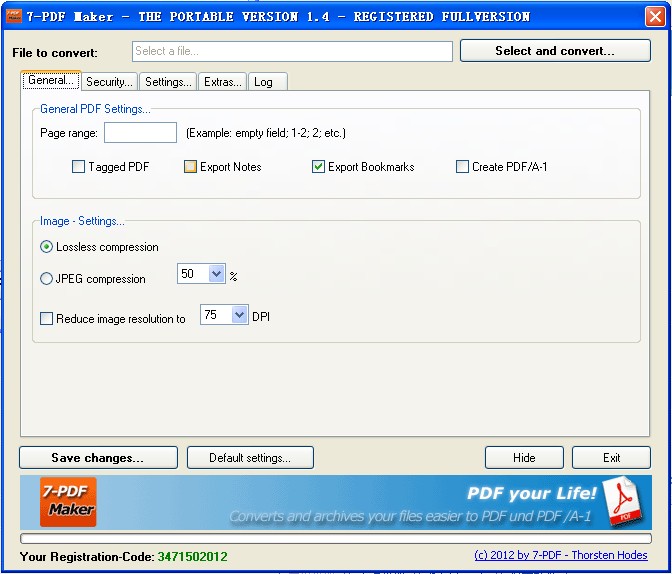Viewport: 672px width, 574px height.
Task: Click the Exit button
Action: pos(611,457)
